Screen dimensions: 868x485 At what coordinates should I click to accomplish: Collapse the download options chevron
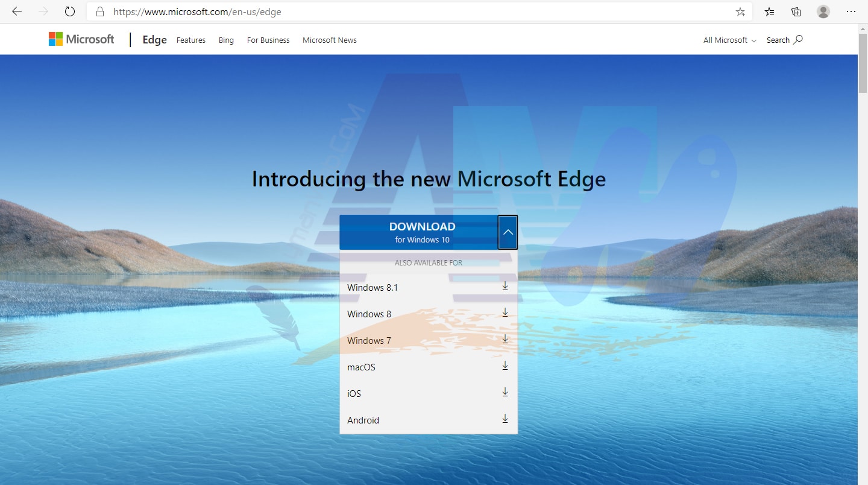(x=508, y=232)
